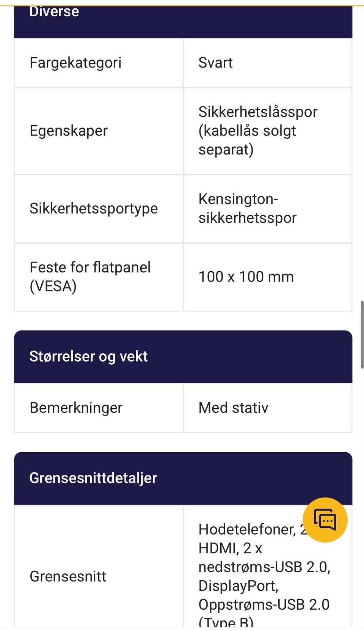Viewport: 364px width, 631px height.
Task: Click the 100 x 100 mm value
Action: (246, 277)
